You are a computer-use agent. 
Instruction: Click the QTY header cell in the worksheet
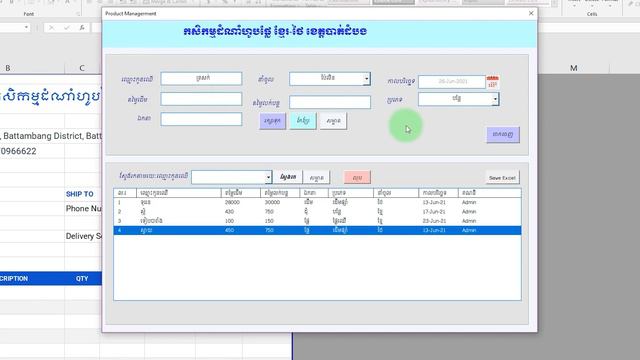pos(82,279)
